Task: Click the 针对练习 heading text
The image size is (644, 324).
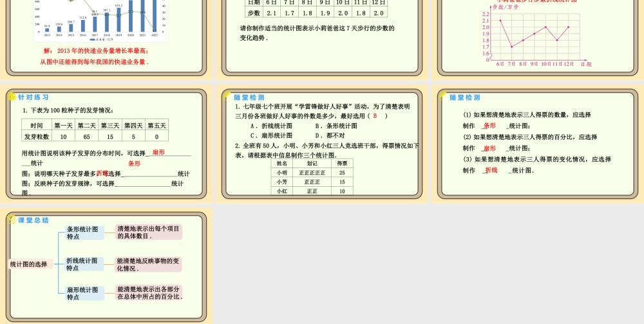Action: [33, 97]
